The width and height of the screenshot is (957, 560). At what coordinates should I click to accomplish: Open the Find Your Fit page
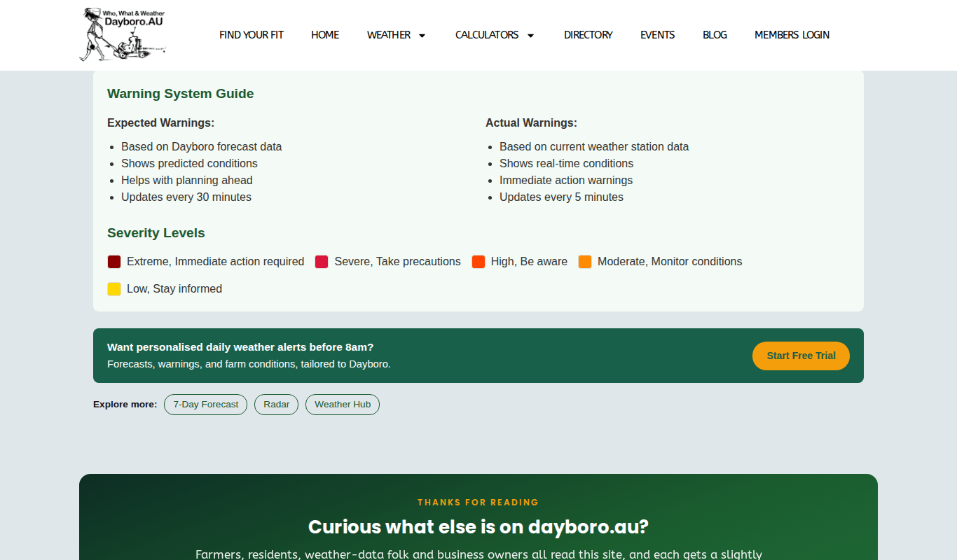[x=252, y=35]
